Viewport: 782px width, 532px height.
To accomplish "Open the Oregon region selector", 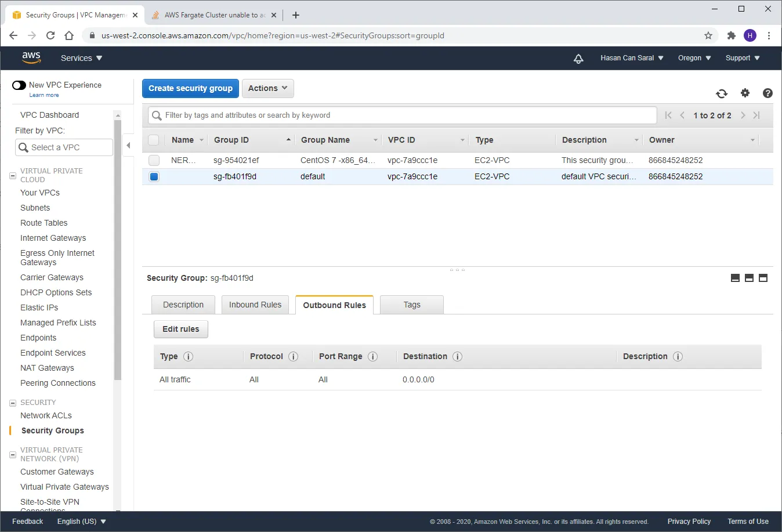I will tap(694, 58).
